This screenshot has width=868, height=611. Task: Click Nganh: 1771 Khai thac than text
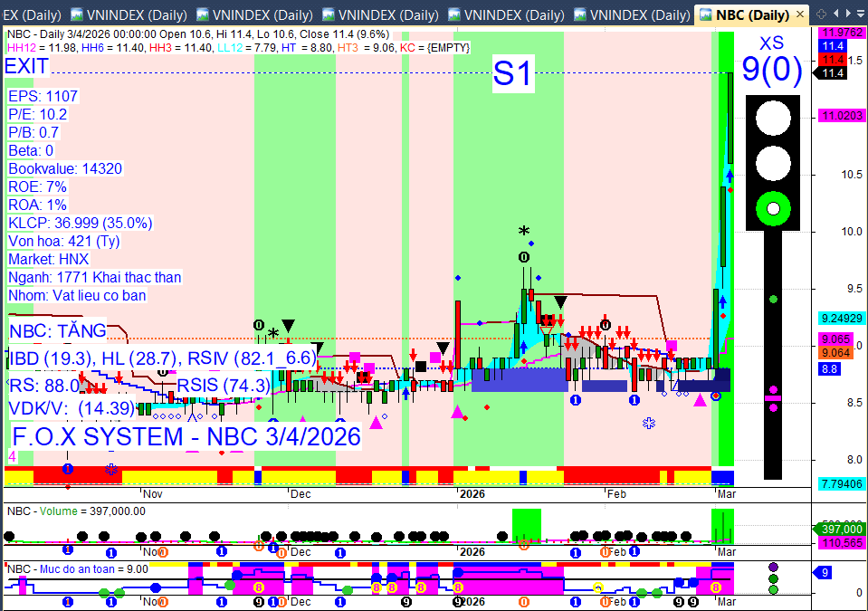[x=95, y=277]
